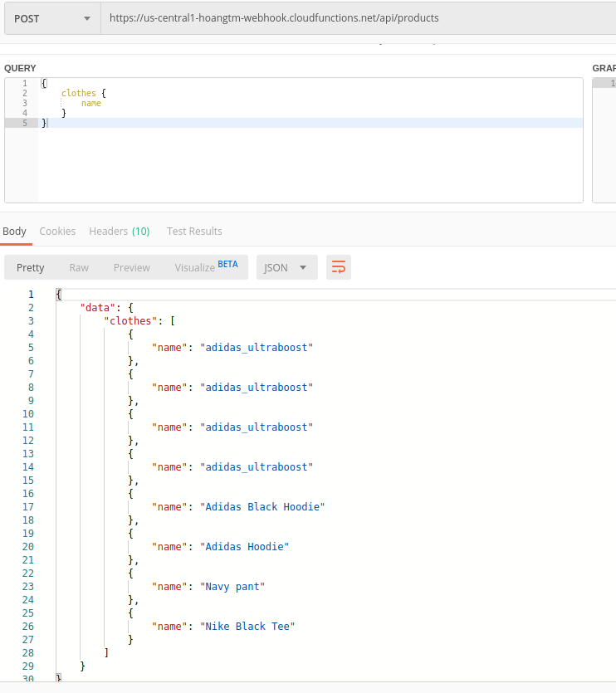This screenshot has width=616, height=693.
Task: Click the GRAPHQL variables editor panel
Action: coord(604,140)
